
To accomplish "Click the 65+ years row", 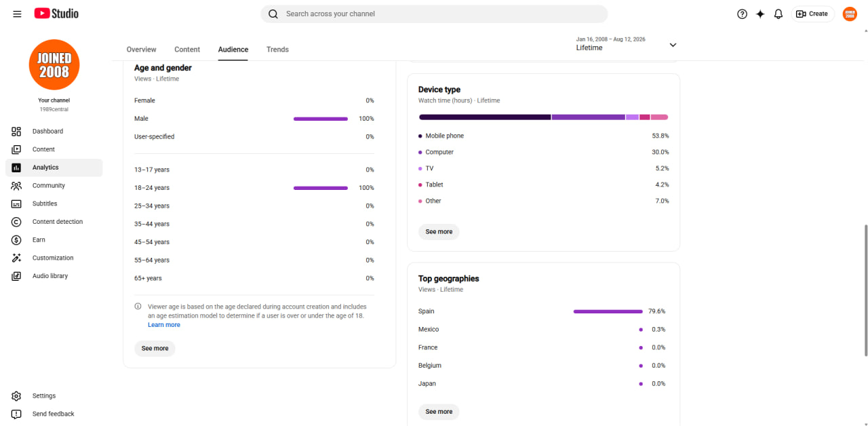I will coord(254,278).
